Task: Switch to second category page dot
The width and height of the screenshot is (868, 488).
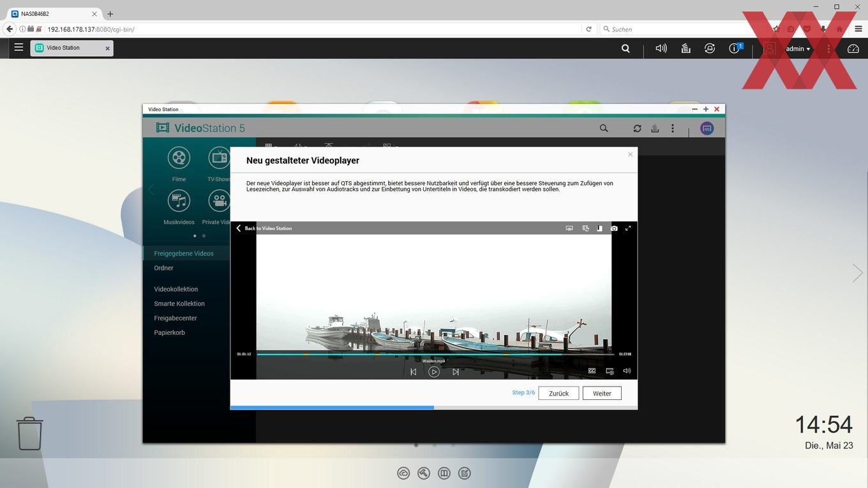Action: coord(204,235)
